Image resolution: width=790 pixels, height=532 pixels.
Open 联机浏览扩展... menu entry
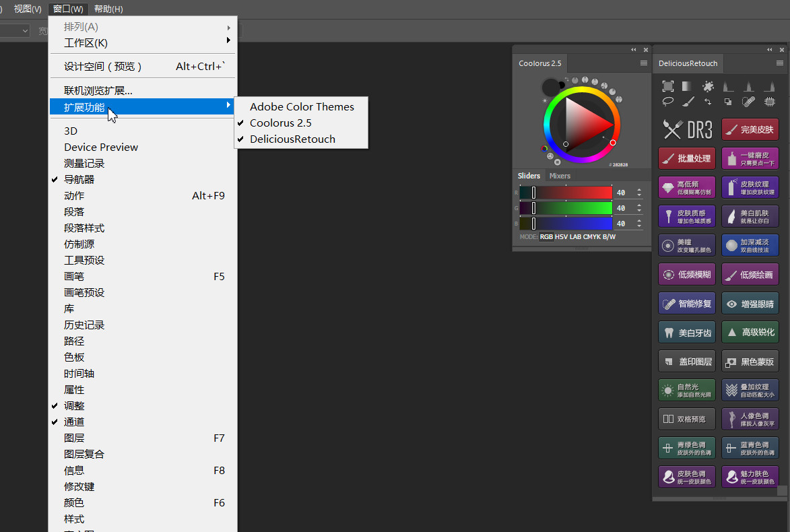pyautogui.click(x=143, y=91)
